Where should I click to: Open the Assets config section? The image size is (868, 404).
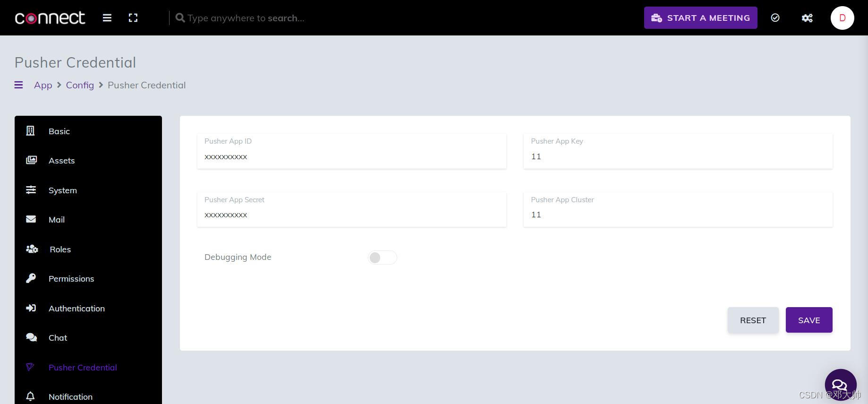coord(88,161)
